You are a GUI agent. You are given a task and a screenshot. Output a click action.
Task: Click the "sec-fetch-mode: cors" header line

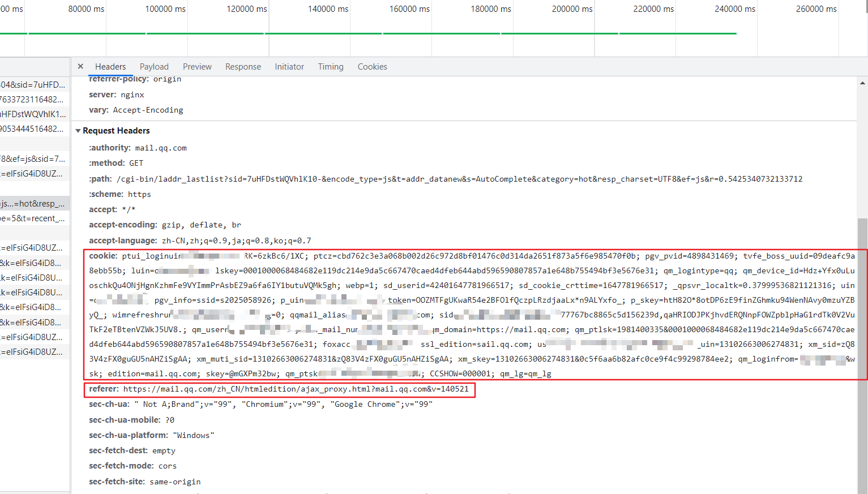[132, 466]
